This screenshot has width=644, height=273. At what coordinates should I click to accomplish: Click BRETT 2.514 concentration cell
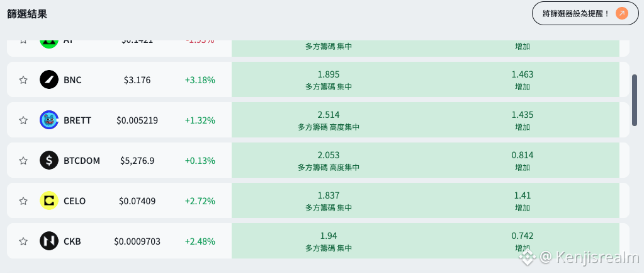(329, 120)
